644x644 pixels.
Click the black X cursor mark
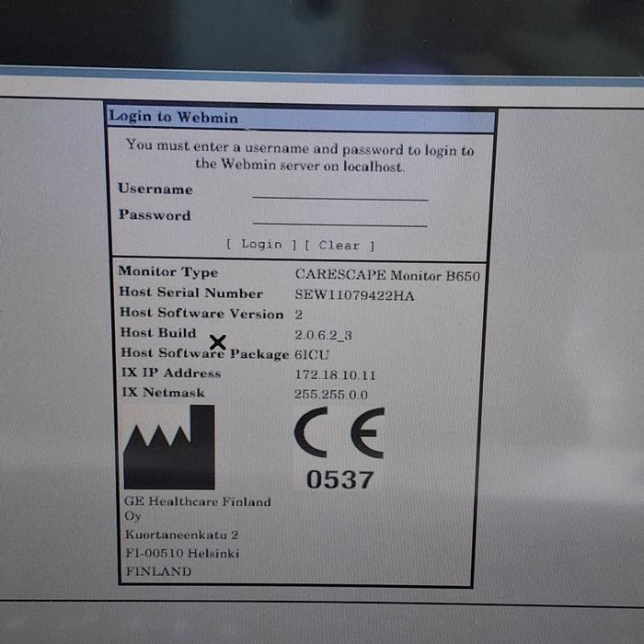pyautogui.click(x=217, y=343)
